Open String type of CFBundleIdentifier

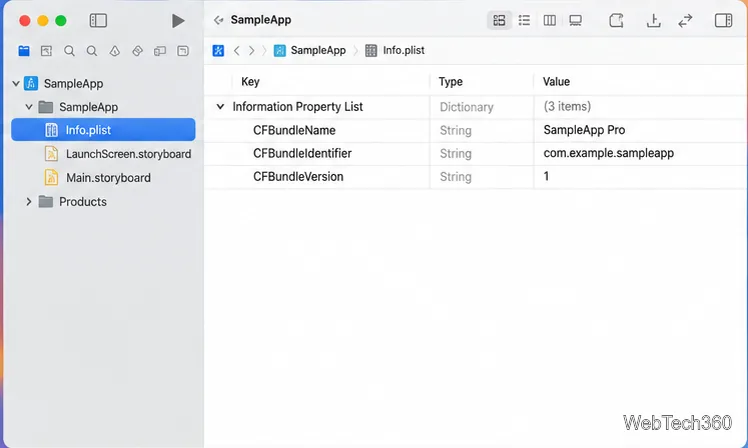456,153
